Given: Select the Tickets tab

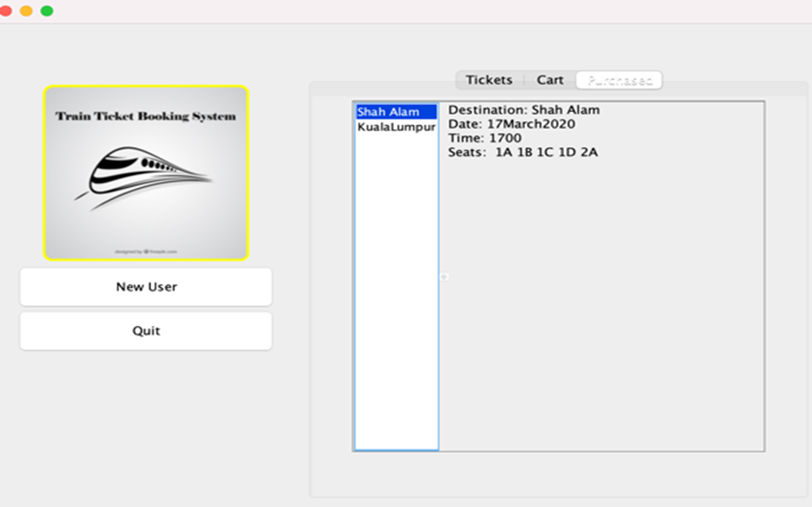Looking at the screenshot, I should (488, 79).
